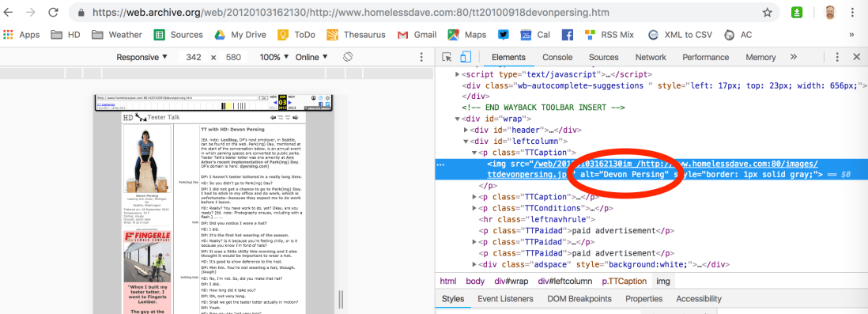Viewport: 868px width, 314px height.
Task: Click the viewport width field 342
Action: [193, 57]
